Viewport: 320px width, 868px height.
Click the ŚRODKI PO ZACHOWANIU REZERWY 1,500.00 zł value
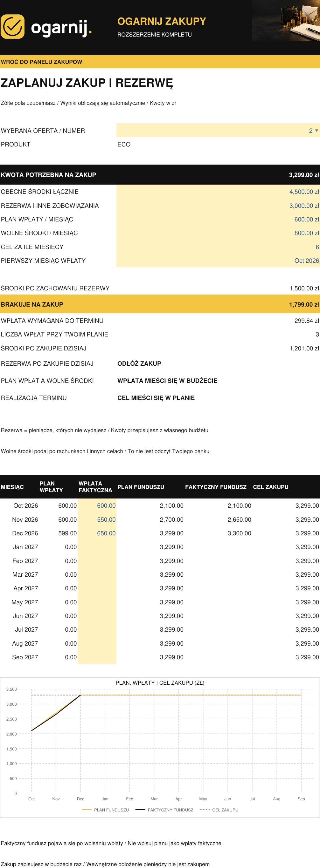pos(304,288)
